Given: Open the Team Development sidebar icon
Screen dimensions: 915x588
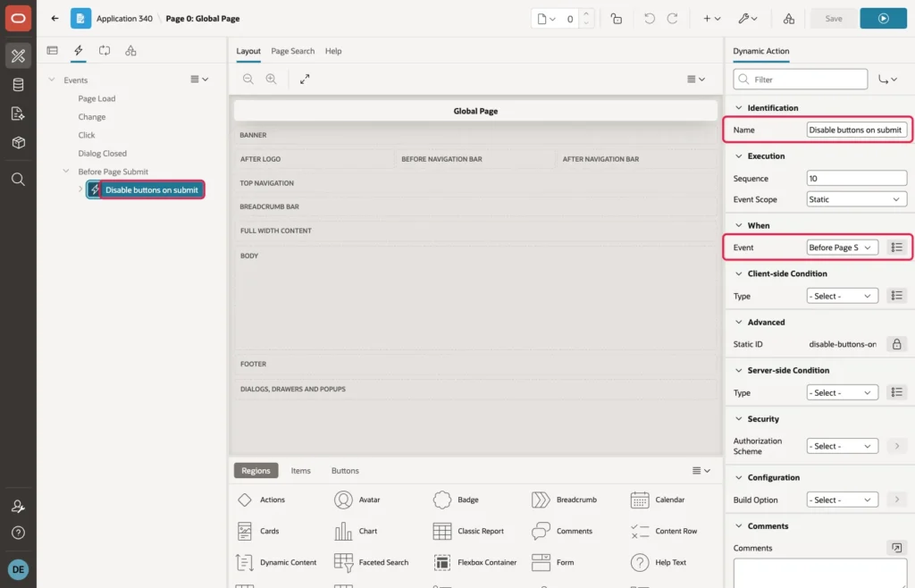Looking at the screenshot, I should click(18, 113).
